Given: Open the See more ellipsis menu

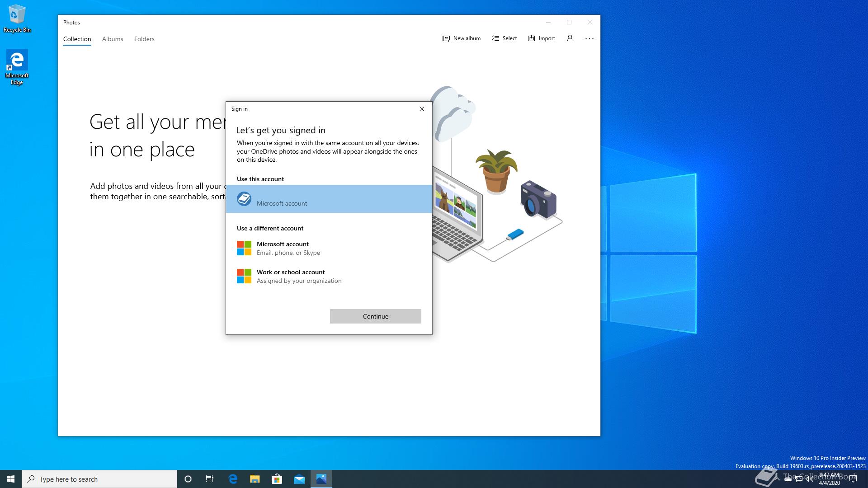Looking at the screenshot, I should 590,39.
